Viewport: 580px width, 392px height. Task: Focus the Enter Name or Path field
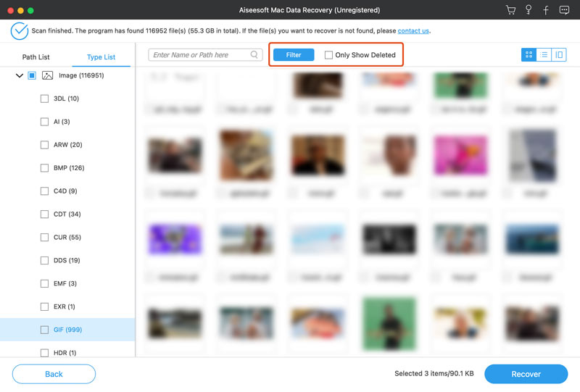(x=200, y=55)
